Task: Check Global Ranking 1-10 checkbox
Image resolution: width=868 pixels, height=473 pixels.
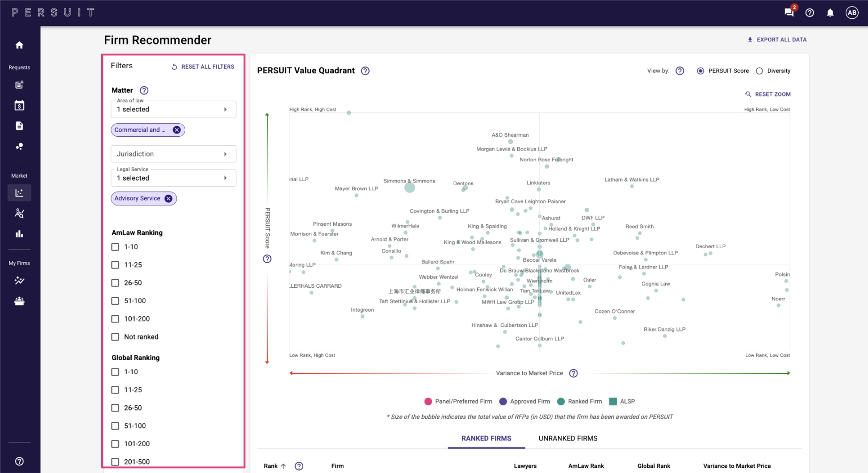Action: [115, 372]
